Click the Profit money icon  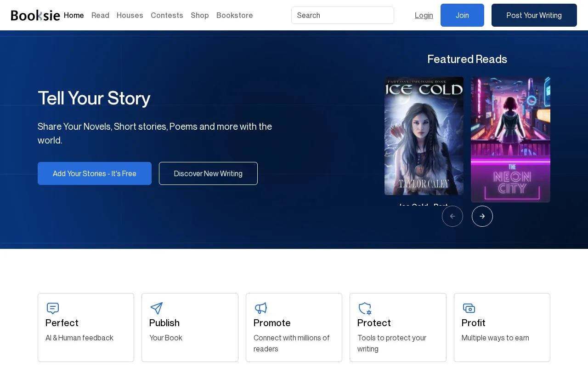click(x=469, y=308)
